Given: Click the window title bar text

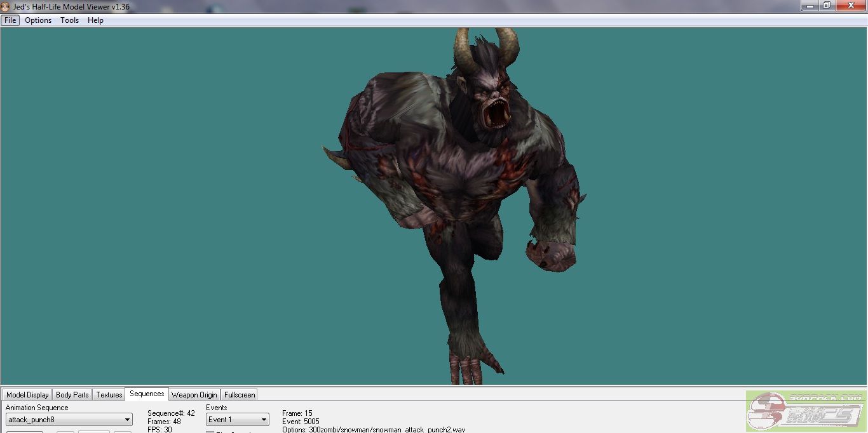Looking at the screenshot, I should pyautogui.click(x=71, y=6).
